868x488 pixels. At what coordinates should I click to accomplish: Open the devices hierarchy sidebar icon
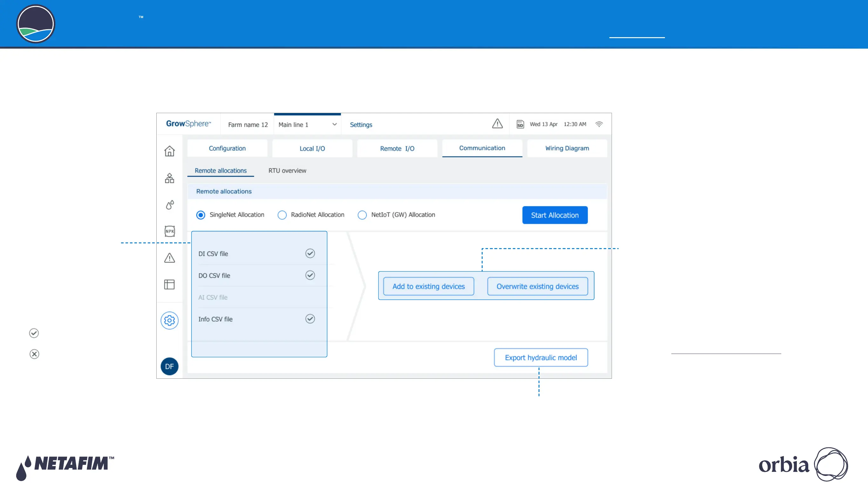169,178
